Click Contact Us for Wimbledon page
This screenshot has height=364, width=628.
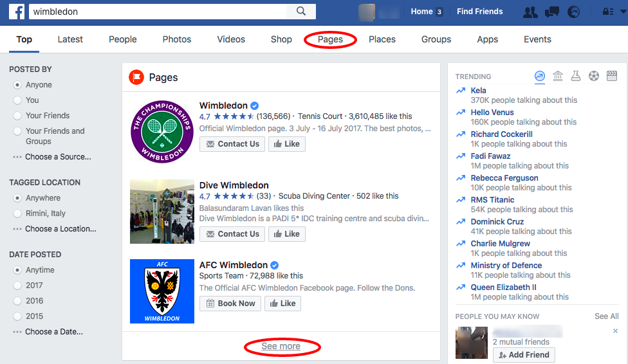click(x=232, y=144)
